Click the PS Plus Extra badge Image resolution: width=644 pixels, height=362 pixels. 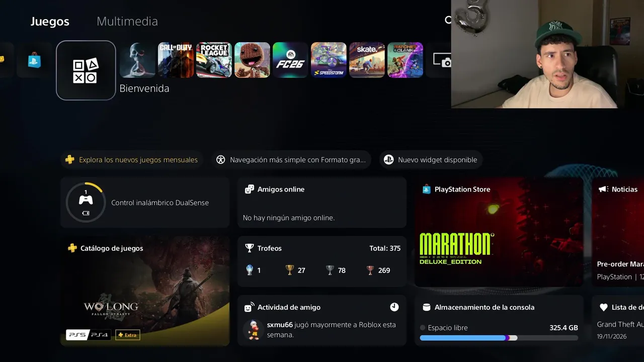128,335
